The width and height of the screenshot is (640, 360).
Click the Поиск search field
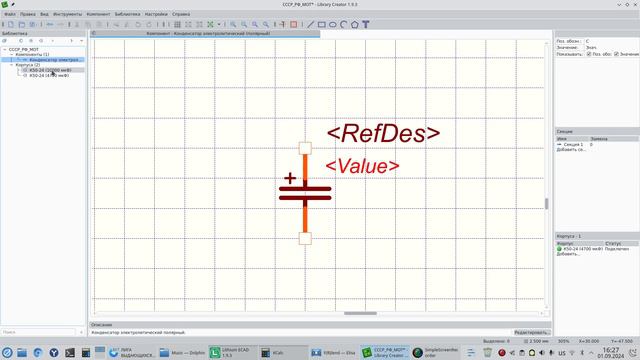(x=39, y=332)
